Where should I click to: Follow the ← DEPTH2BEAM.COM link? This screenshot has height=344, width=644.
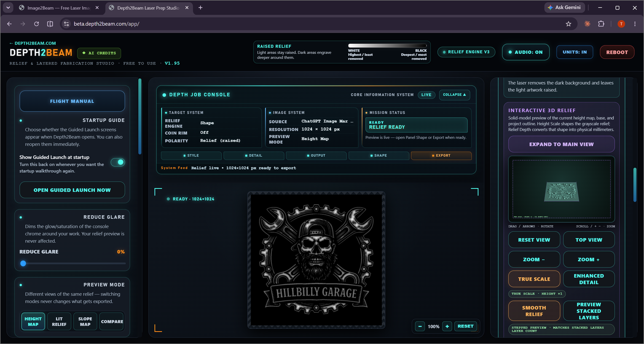33,43
